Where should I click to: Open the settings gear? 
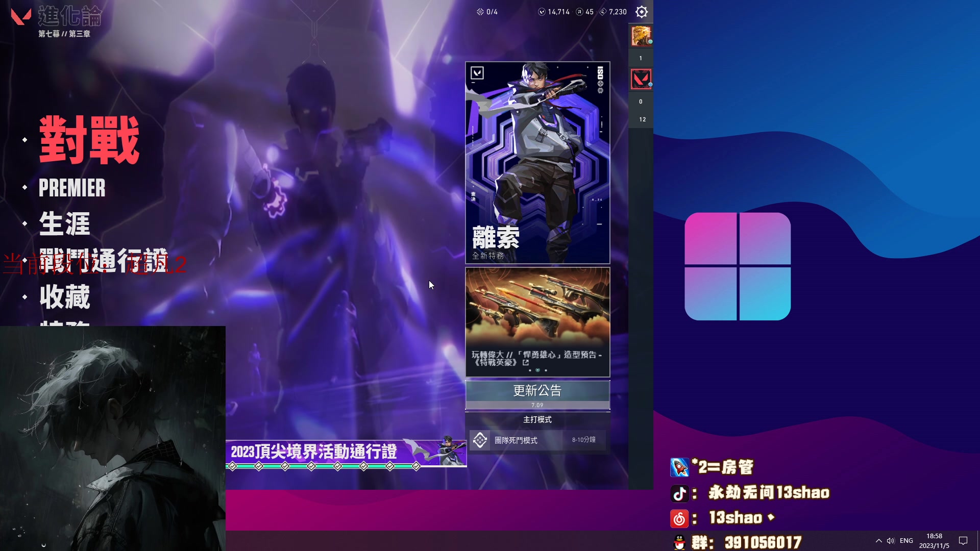[642, 12]
